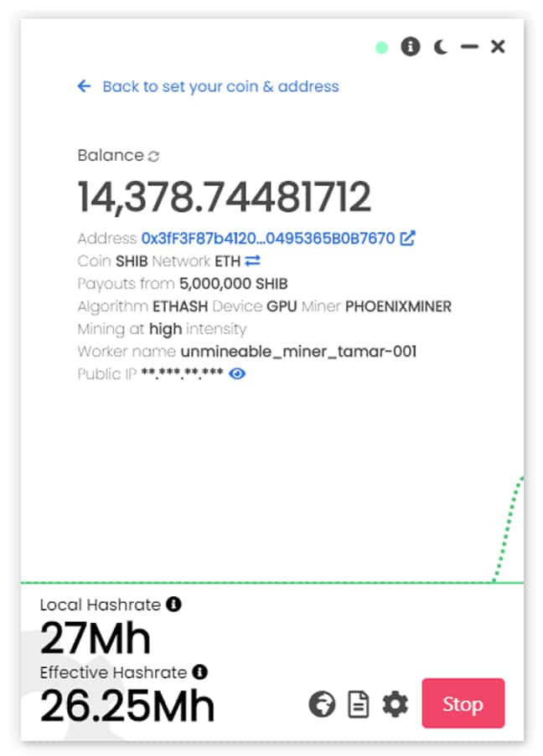Screen dimensions: 543x756
Task: Open the wallet address in external explorer
Action: click(407, 239)
